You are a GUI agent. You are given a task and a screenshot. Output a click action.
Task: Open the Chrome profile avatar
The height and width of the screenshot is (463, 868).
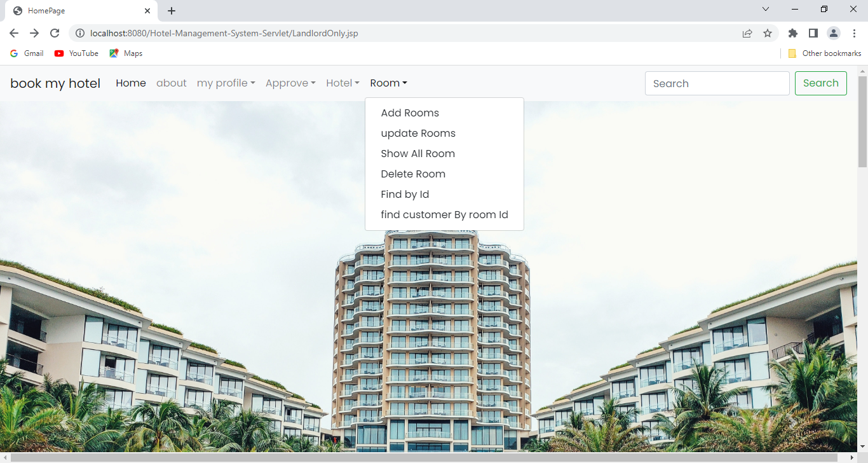833,33
